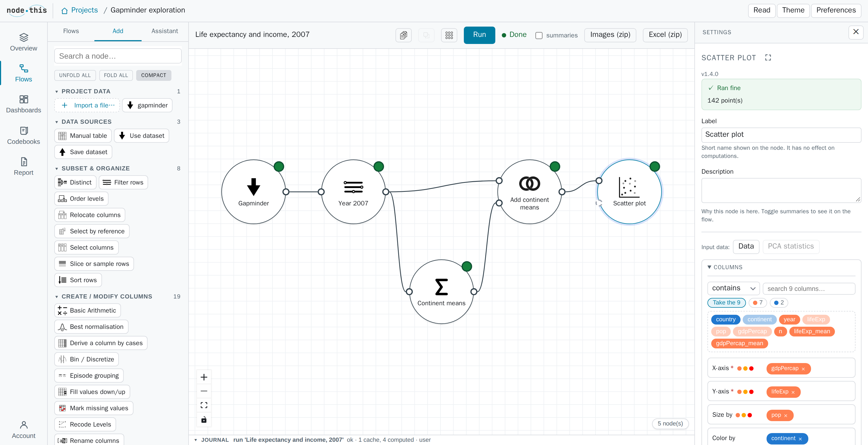The height and width of the screenshot is (445, 868).
Task: Toggle the canvas lock icon
Action: (x=204, y=420)
